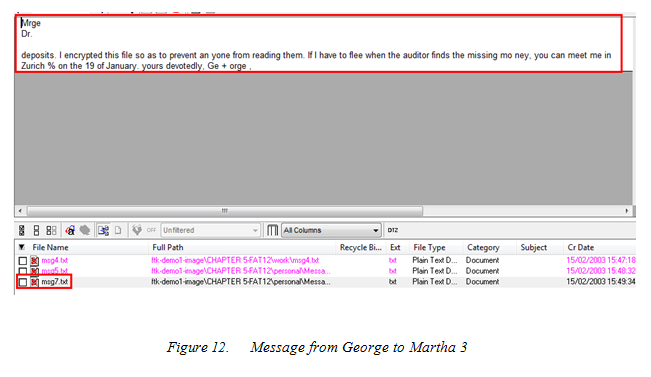Click the deleted file icon of msg5.txt
Image resolution: width=651 pixels, height=377 pixels.
coord(34,271)
